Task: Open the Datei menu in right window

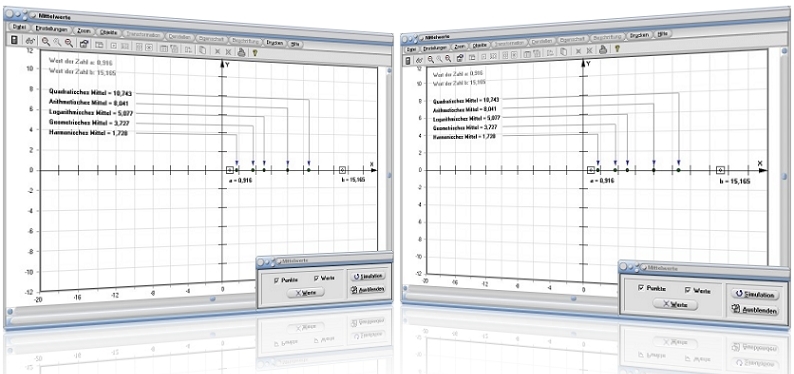Action: click(x=411, y=49)
